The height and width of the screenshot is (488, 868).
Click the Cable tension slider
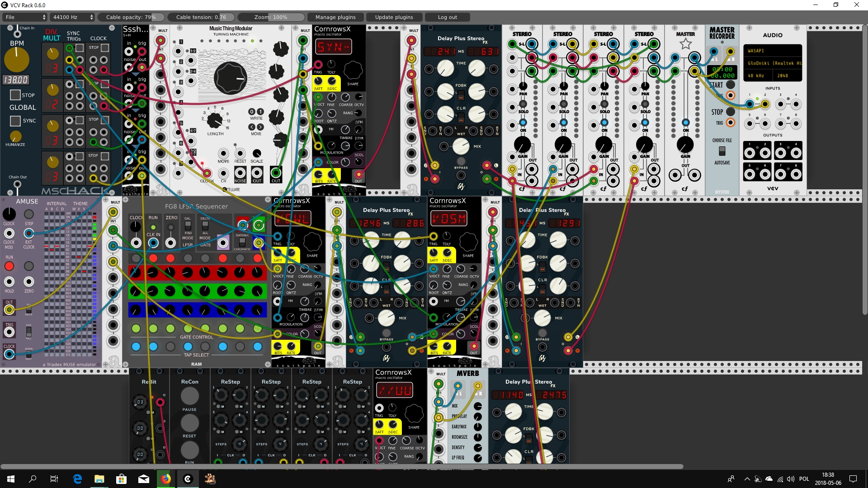pyautogui.click(x=201, y=17)
